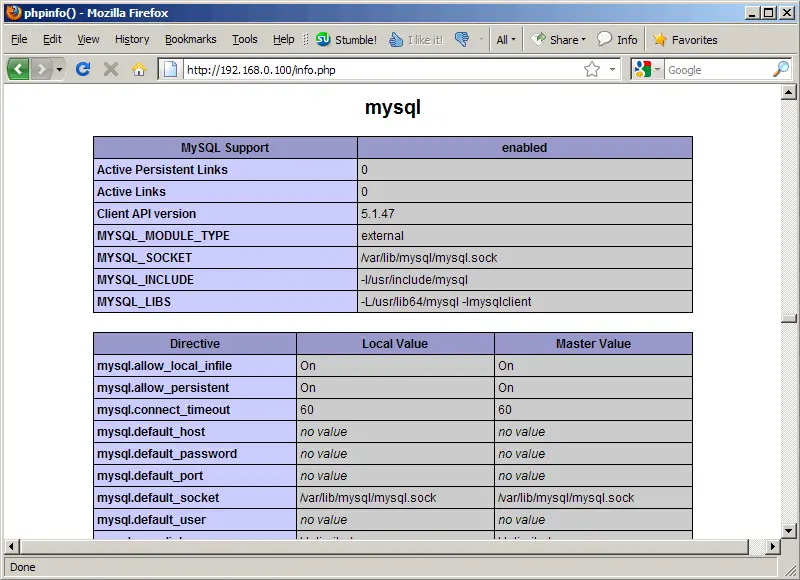Click the search magnifier icon
Image resolution: width=800 pixels, height=580 pixels.
pos(781,69)
